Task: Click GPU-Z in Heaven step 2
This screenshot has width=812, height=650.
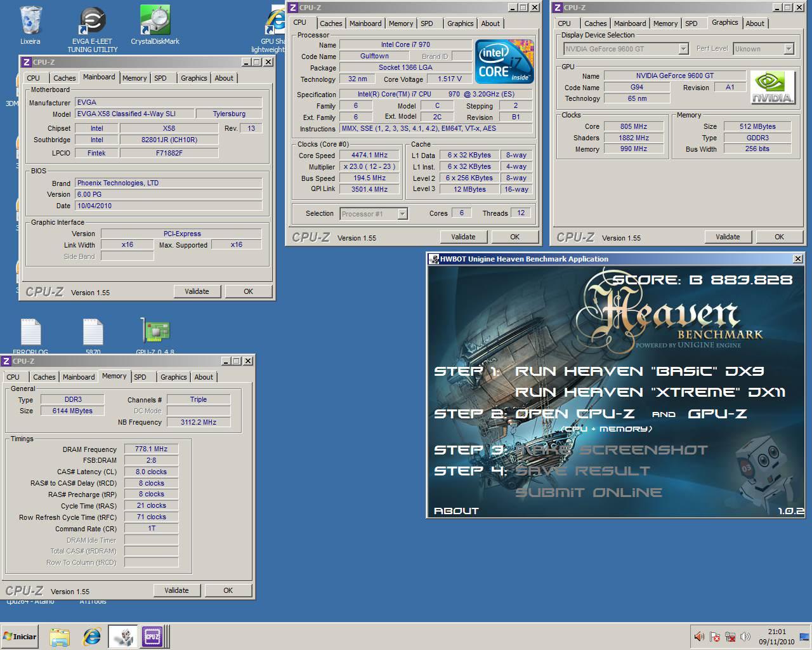Action: [x=717, y=414]
